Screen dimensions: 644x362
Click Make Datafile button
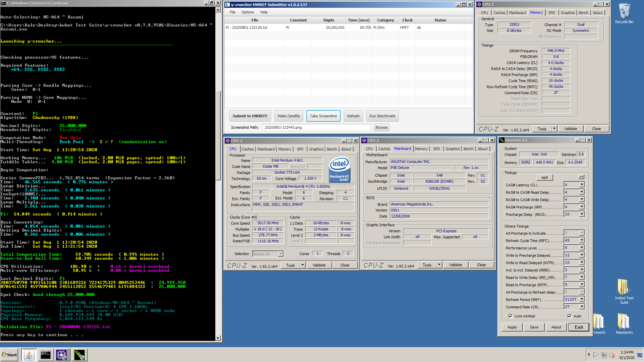(289, 116)
